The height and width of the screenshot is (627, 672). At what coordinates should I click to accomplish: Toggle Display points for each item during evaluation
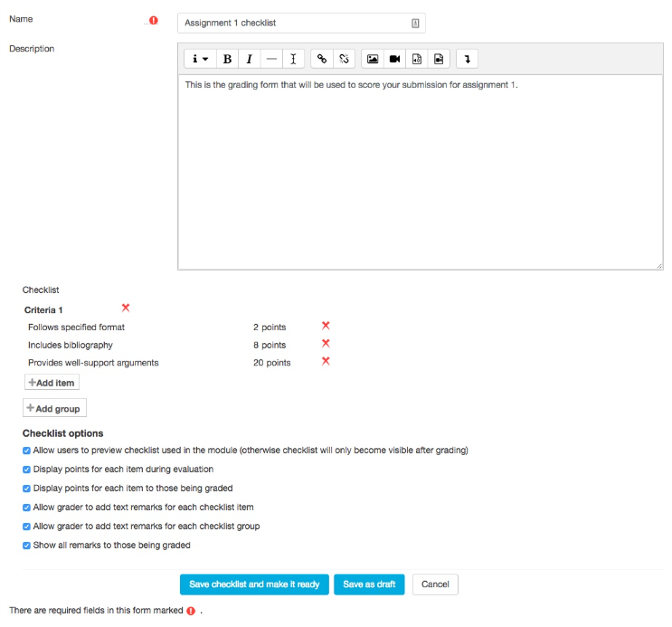26,470
